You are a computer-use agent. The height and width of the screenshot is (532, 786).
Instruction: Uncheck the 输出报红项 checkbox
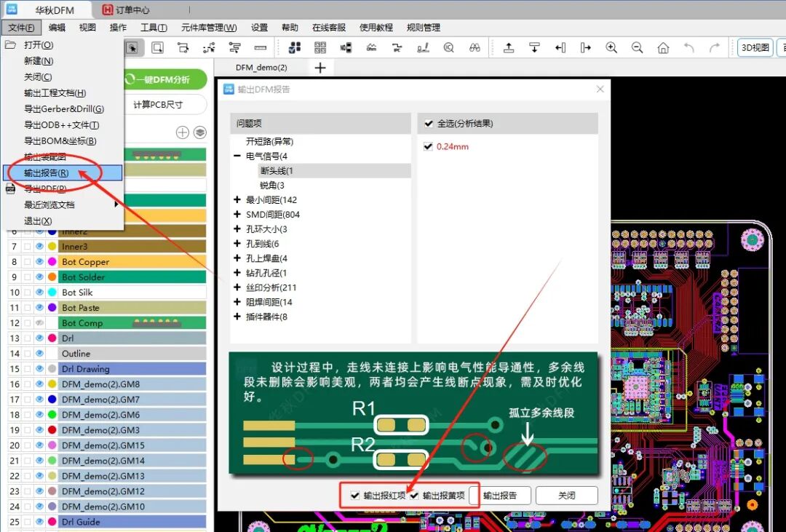point(355,496)
